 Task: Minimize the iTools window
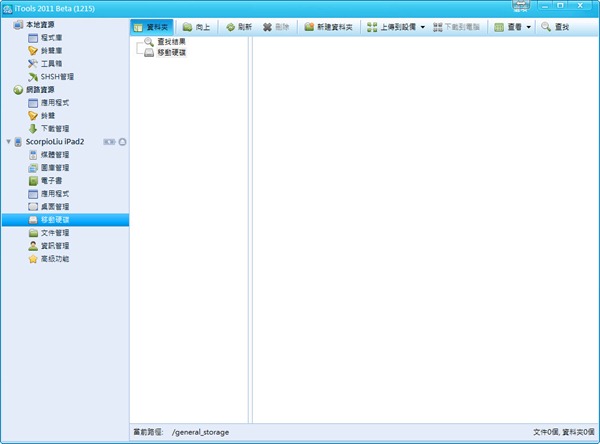tap(545, 6)
